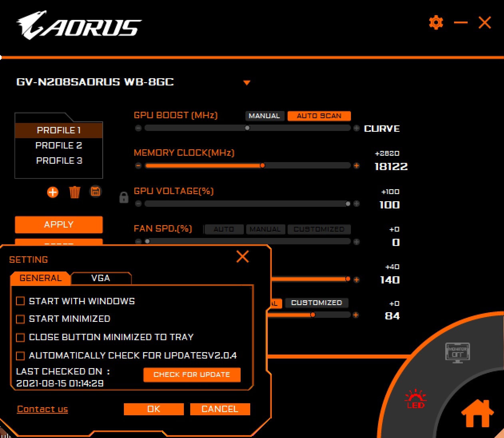The image size is (504, 438).
Task: Switch to the VGA settings tab
Action: 101,278
